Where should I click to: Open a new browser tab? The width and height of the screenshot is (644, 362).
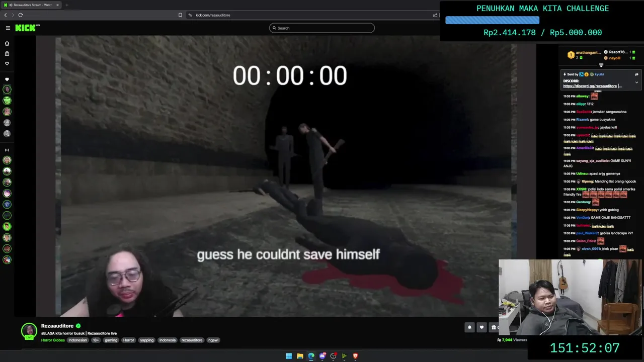66,5
